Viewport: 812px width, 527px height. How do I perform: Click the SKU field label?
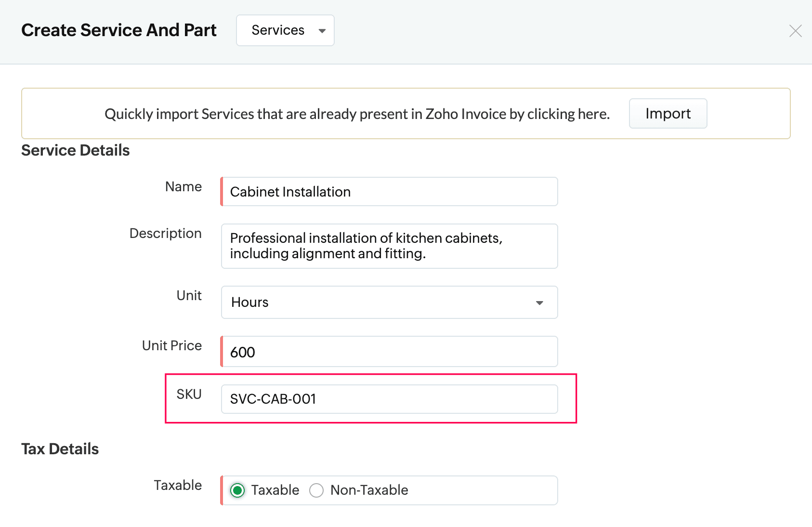tap(189, 395)
